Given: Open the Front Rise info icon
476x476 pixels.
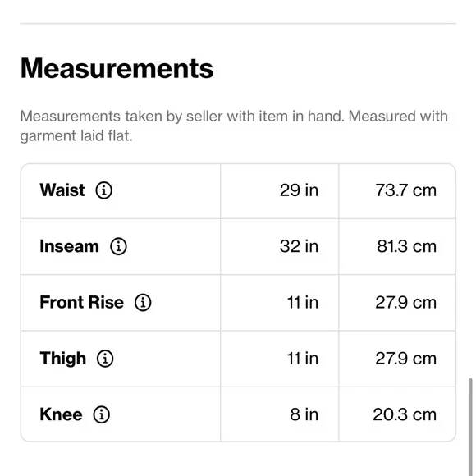Looking at the screenshot, I should coord(143,302).
